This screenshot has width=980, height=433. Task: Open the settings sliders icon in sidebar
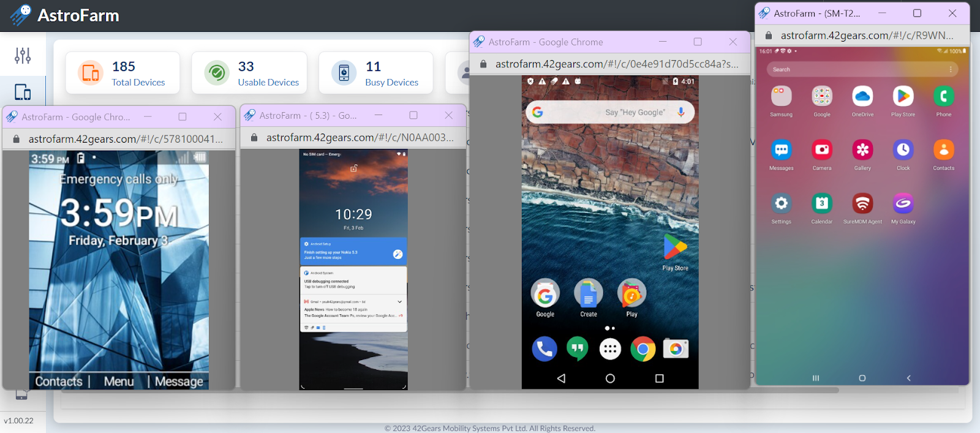23,56
